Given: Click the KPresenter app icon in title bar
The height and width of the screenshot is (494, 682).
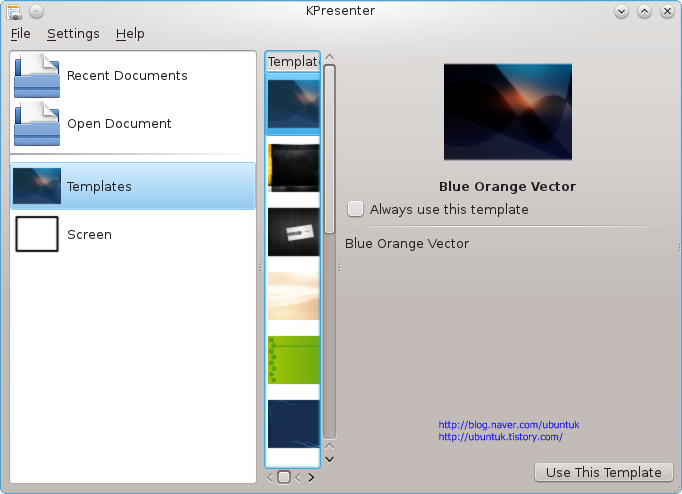Looking at the screenshot, I should [13, 11].
